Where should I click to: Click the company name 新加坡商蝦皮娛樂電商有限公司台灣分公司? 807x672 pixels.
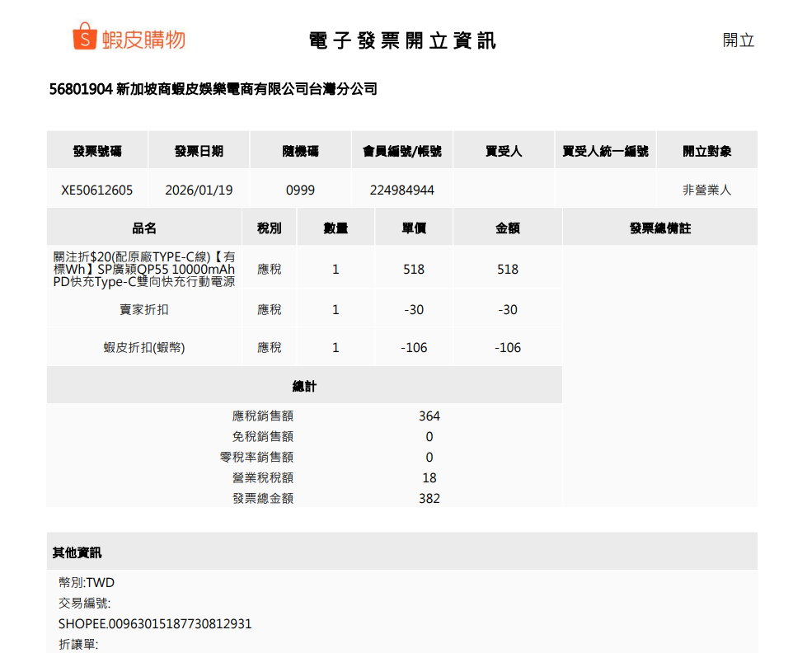[x=247, y=89]
